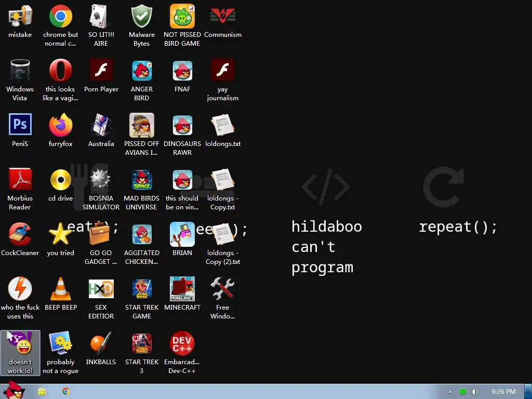Click the green tray status icon
532x399 pixels.
[463, 392]
